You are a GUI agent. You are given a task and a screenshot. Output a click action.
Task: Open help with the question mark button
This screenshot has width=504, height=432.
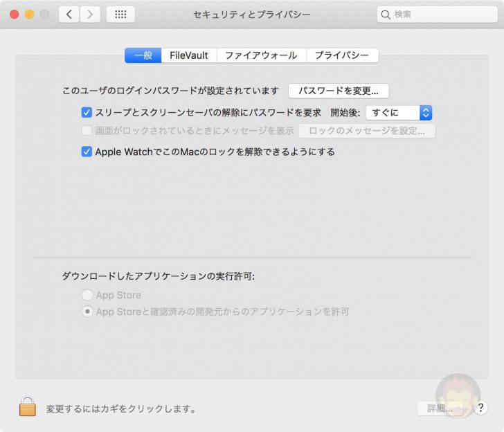(480, 408)
